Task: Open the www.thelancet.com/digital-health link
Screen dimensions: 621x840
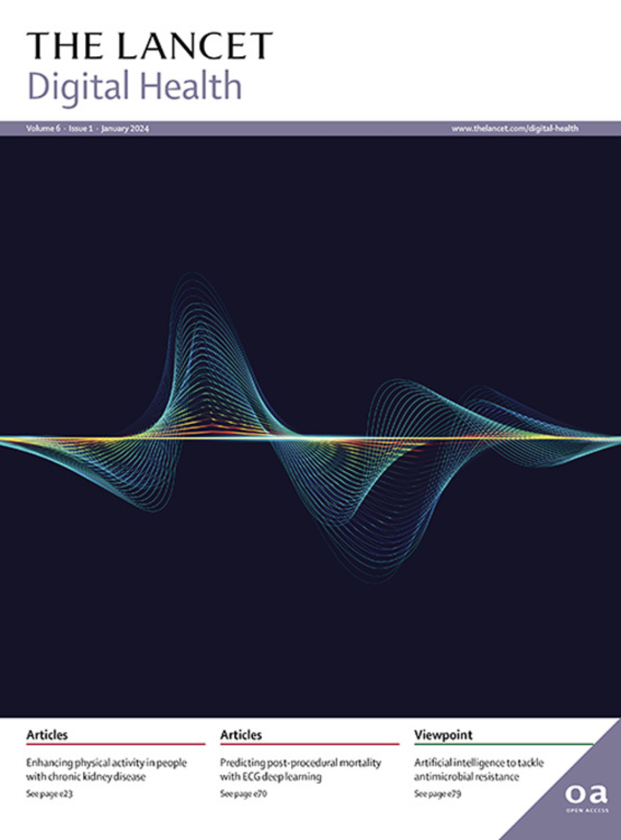Action: tap(515, 128)
